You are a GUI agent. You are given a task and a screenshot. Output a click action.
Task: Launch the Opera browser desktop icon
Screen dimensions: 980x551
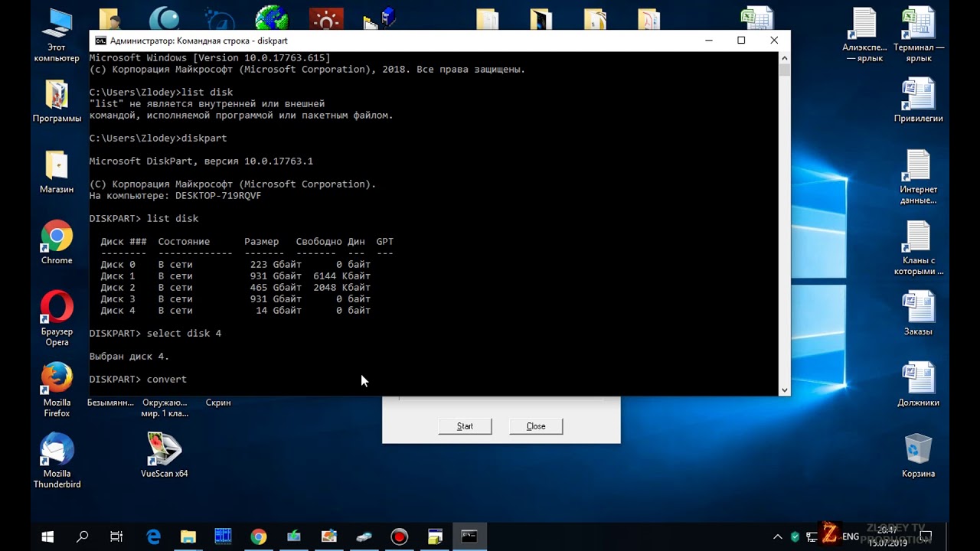pos(57,318)
